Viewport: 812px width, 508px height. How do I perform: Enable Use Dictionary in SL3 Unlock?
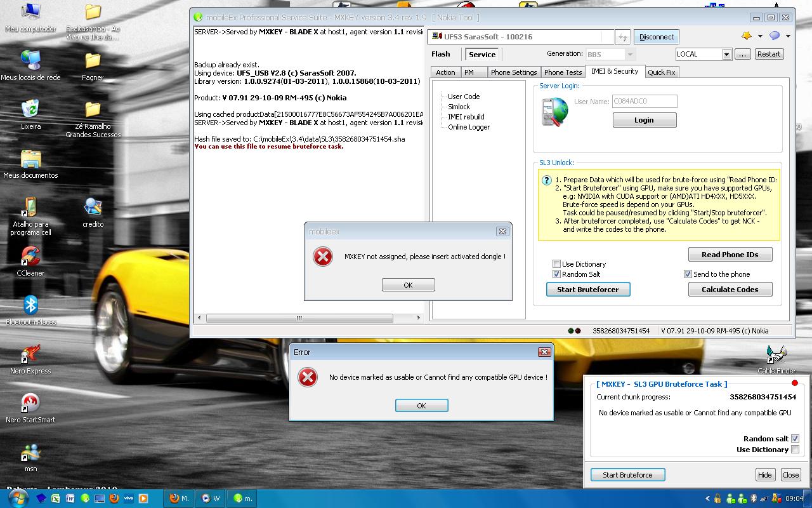tap(556, 264)
